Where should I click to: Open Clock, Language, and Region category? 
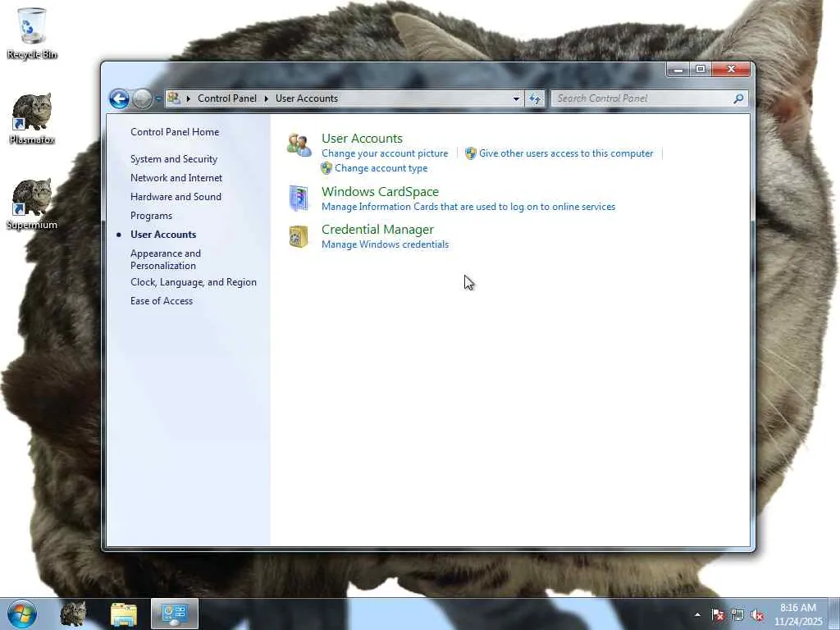pyautogui.click(x=194, y=282)
